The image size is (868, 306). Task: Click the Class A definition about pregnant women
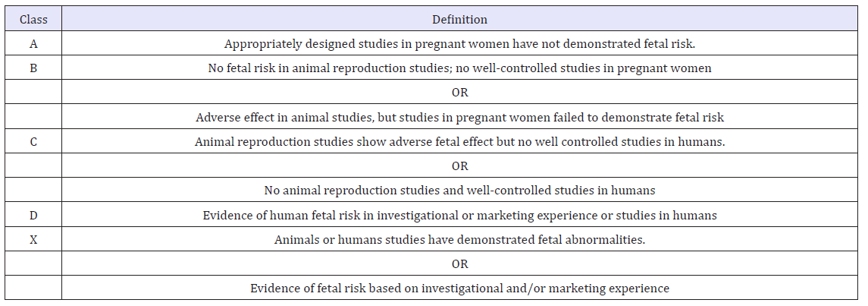point(459,44)
